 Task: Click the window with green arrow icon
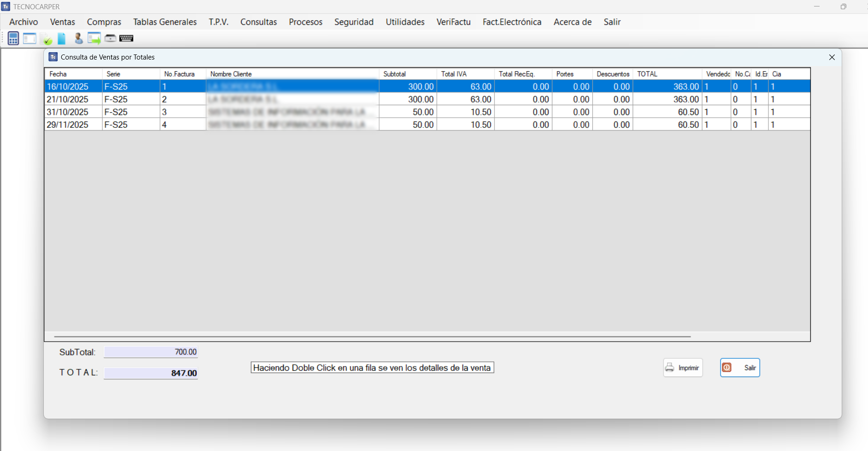pos(94,39)
